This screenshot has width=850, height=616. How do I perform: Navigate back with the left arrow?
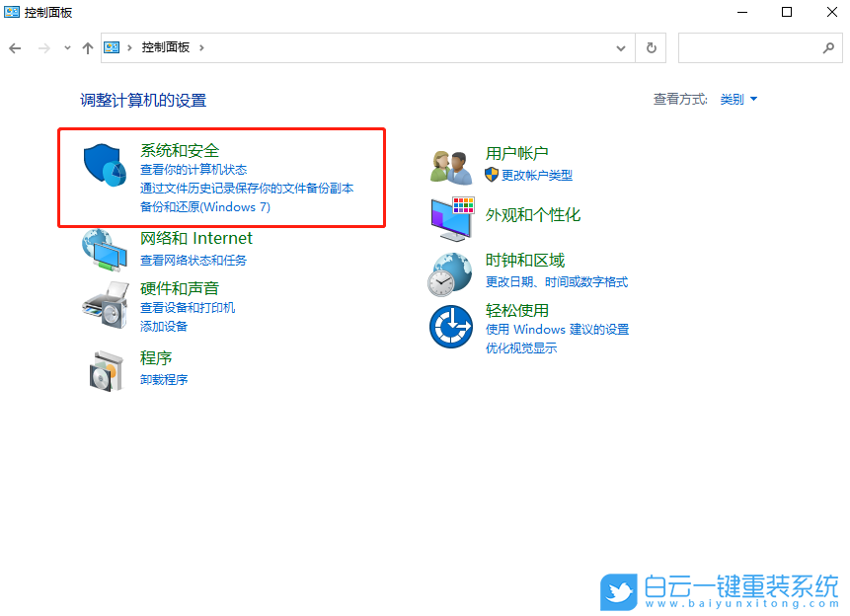[16, 47]
